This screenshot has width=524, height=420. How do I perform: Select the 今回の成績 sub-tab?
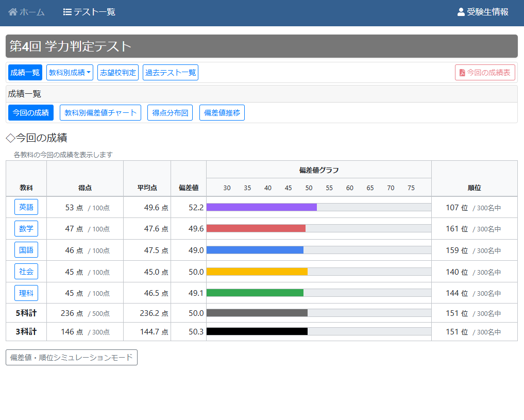coord(31,113)
